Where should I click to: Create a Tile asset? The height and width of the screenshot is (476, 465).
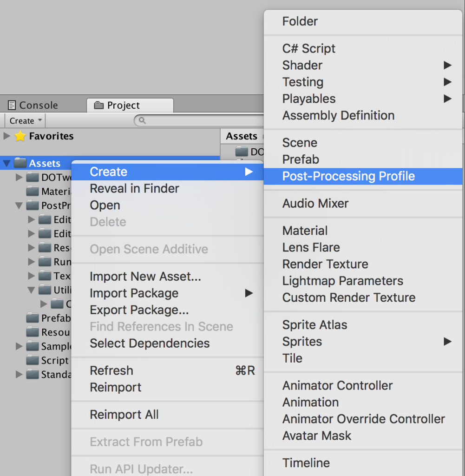pyautogui.click(x=363, y=358)
